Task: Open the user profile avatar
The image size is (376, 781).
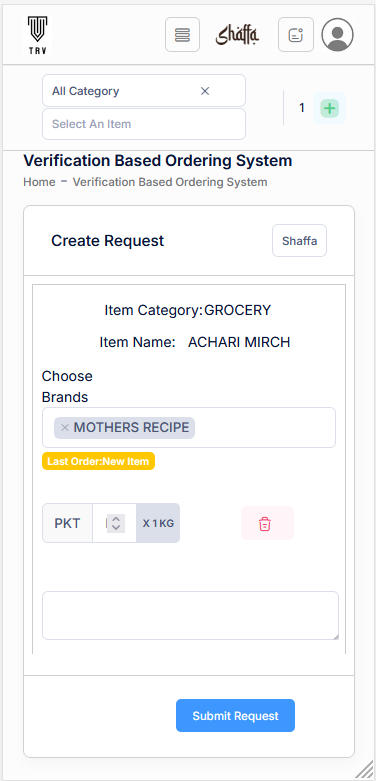Action: [337, 35]
